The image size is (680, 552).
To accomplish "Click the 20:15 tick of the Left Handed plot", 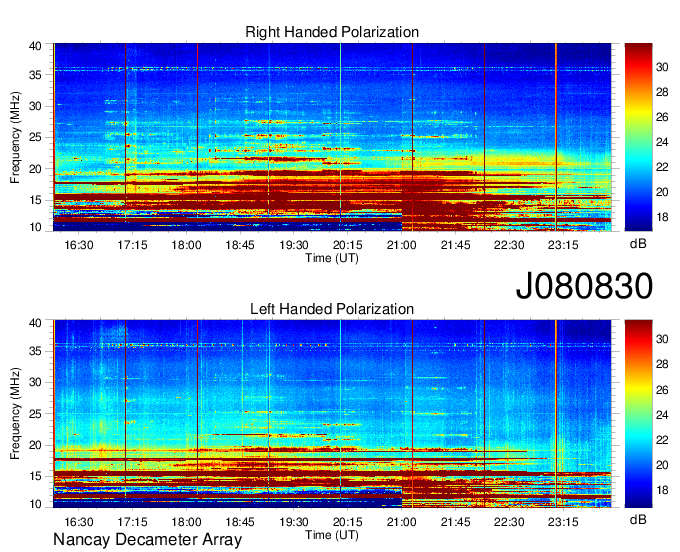I will click(347, 522).
